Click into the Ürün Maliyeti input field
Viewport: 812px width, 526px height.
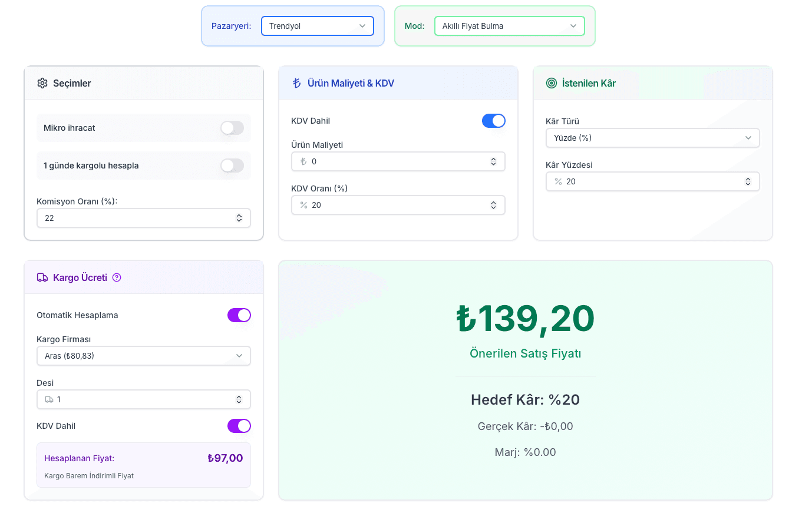[398, 161]
